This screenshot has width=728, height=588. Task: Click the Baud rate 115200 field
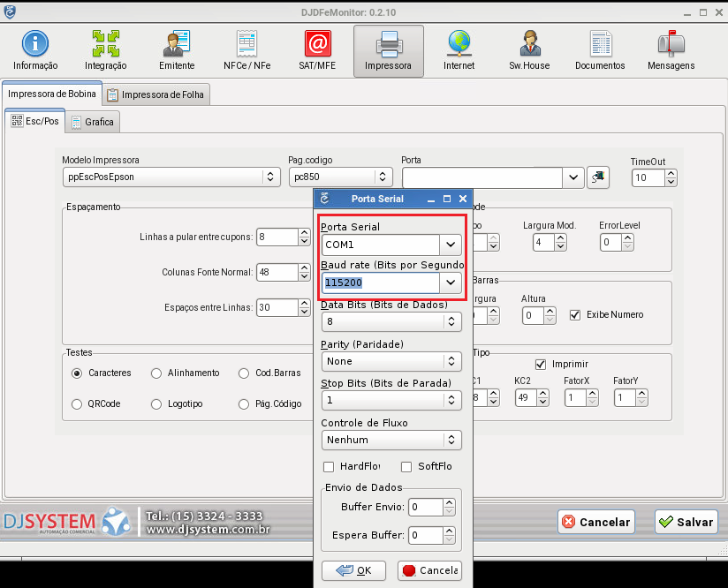click(x=381, y=283)
